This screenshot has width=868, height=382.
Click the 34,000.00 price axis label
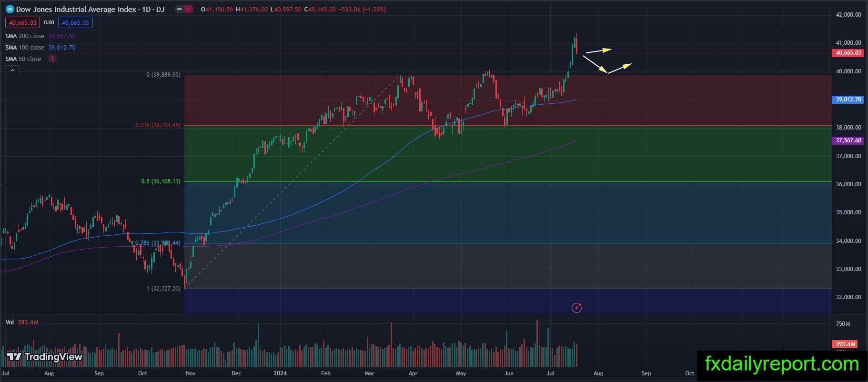tap(848, 241)
